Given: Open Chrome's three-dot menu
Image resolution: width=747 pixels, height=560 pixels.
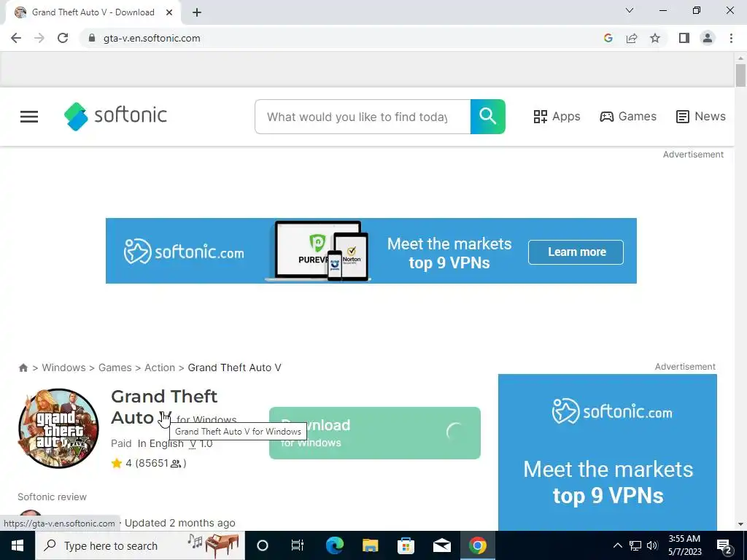Looking at the screenshot, I should tap(731, 38).
